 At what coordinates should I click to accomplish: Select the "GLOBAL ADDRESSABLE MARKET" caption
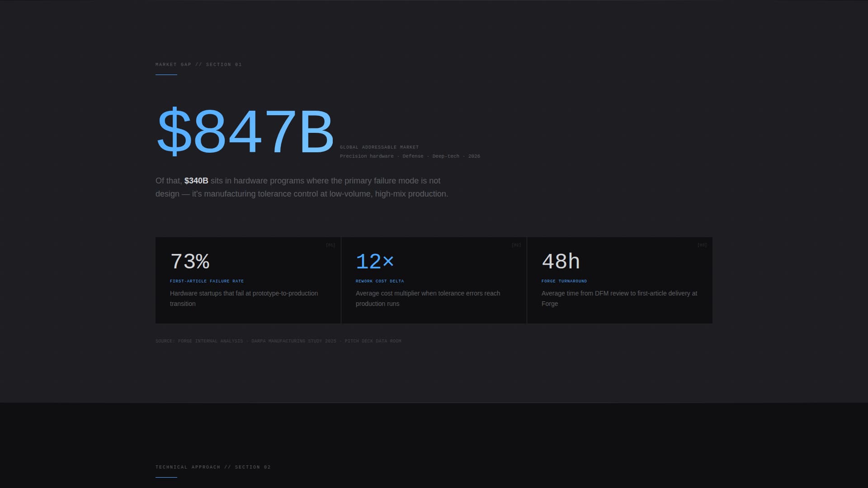coord(379,147)
